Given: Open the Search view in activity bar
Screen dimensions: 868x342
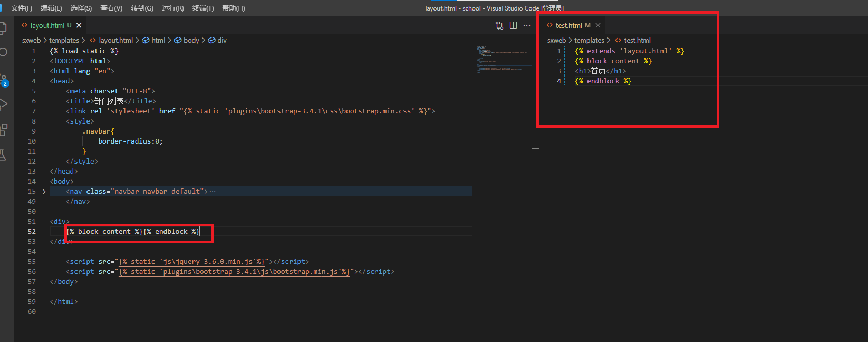Looking at the screenshot, I should coord(3,52).
